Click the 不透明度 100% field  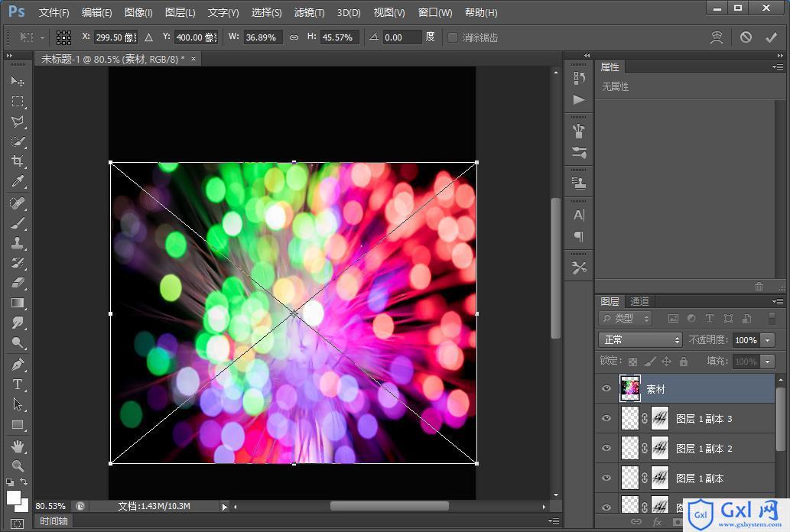click(746, 340)
